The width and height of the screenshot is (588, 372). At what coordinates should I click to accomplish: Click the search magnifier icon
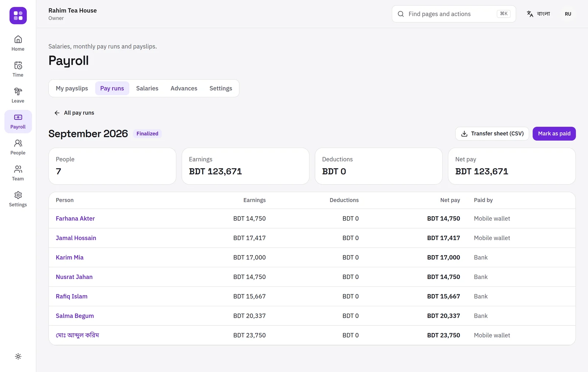[401, 14]
